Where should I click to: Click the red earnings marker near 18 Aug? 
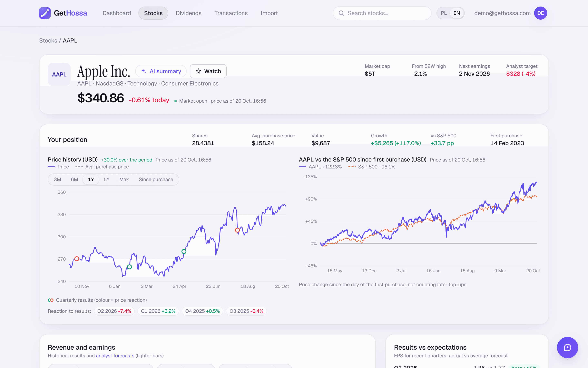237,230
